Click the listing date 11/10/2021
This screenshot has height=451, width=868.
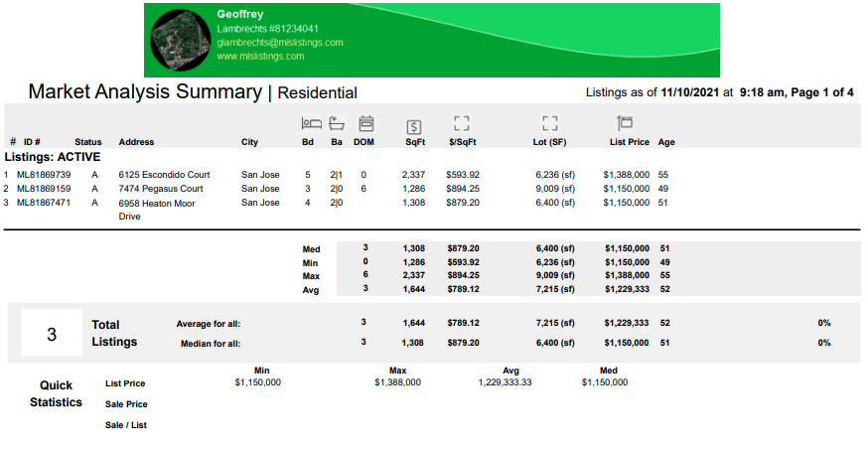pos(690,92)
